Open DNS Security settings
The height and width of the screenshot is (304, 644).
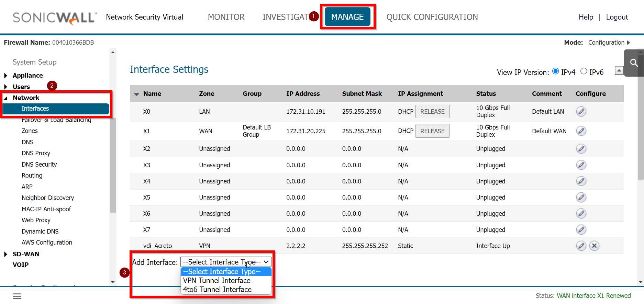tap(39, 165)
